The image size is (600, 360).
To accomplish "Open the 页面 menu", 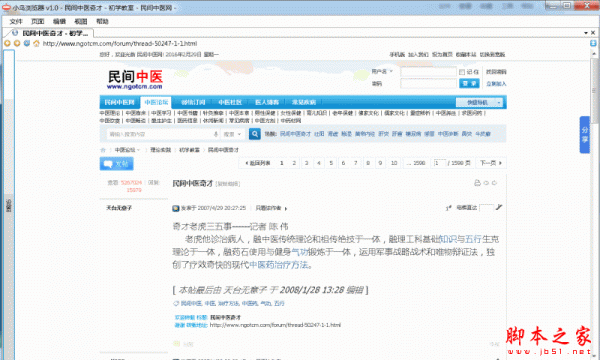I will coord(38,21).
